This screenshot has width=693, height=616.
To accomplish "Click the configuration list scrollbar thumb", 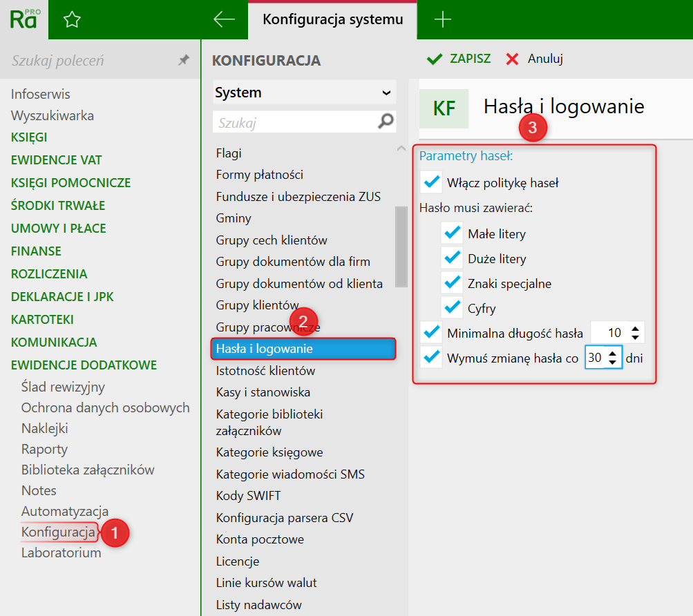I will coord(401,247).
